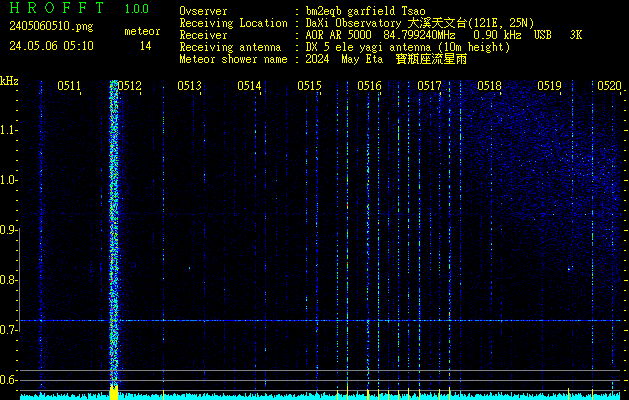Image resolution: width=629 pixels, height=400 pixels.
Task: Click the 0.7 kHz axis label
Action: [10, 330]
